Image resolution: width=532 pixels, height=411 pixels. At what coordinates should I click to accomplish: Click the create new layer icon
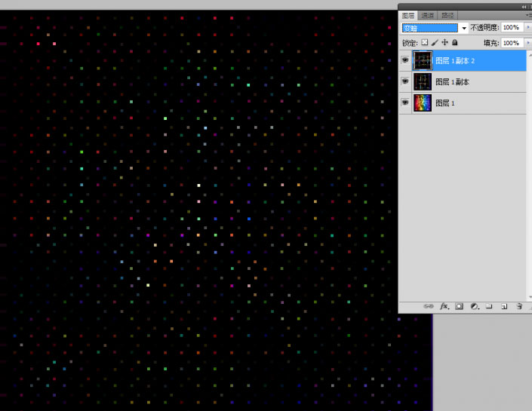coord(503,306)
